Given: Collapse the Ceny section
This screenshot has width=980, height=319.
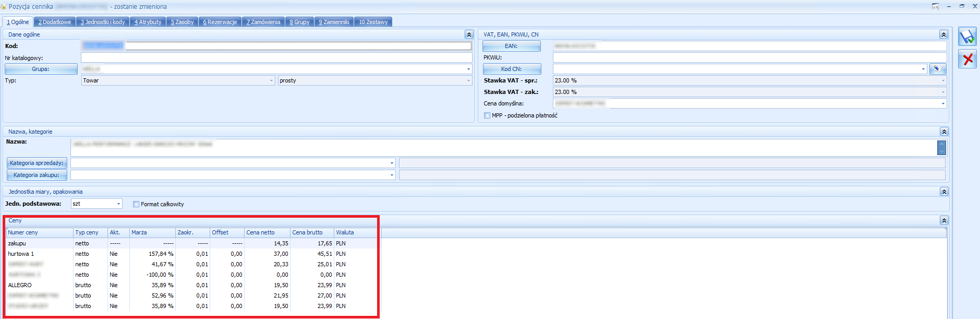Looking at the screenshot, I should pyautogui.click(x=943, y=220).
